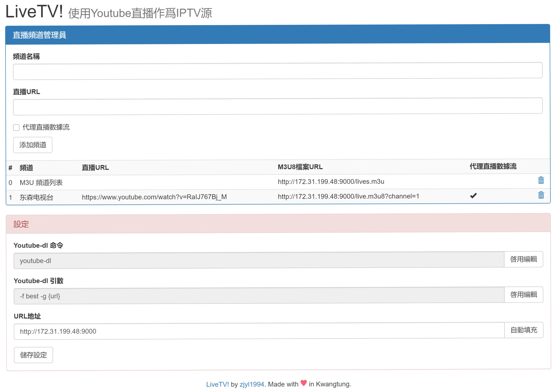The height and width of the screenshot is (392, 560).
Task: Click the -f best -g {url} arguments field
Action: (259, 296)
